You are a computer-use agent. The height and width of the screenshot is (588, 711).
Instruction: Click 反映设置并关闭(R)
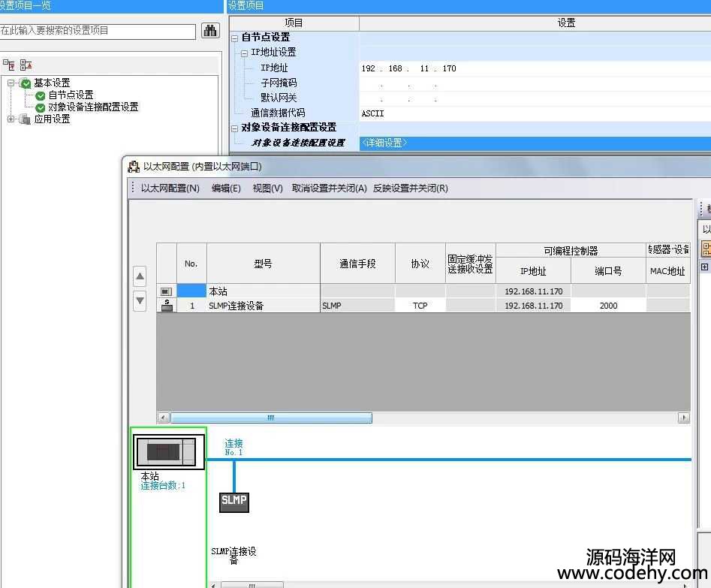[410, 188]
